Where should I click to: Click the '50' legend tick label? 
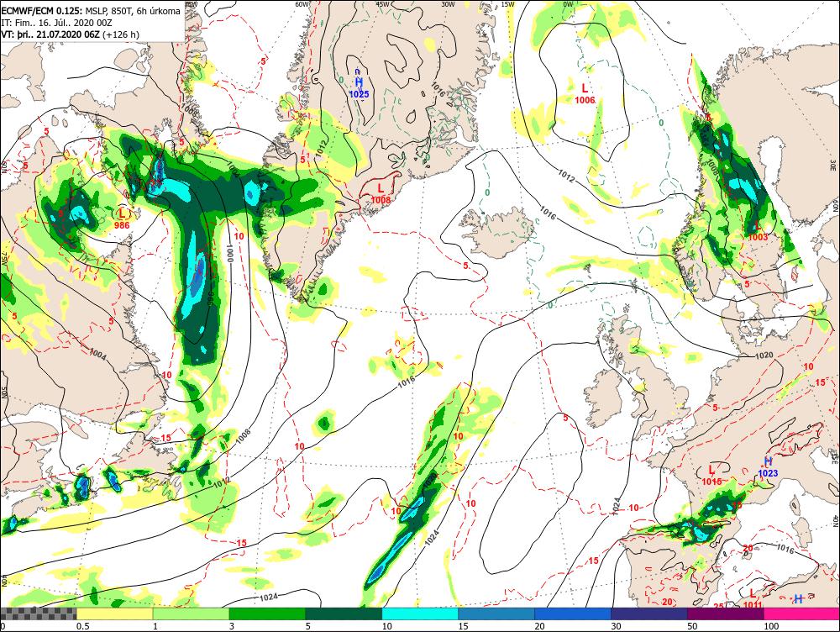coord(692,626)
